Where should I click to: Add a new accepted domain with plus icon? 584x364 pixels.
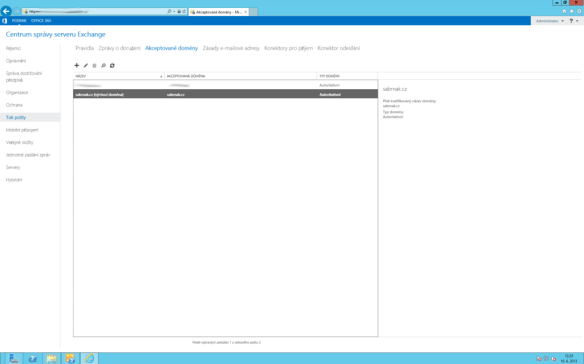pyautogui.click(x=77, y=66)
